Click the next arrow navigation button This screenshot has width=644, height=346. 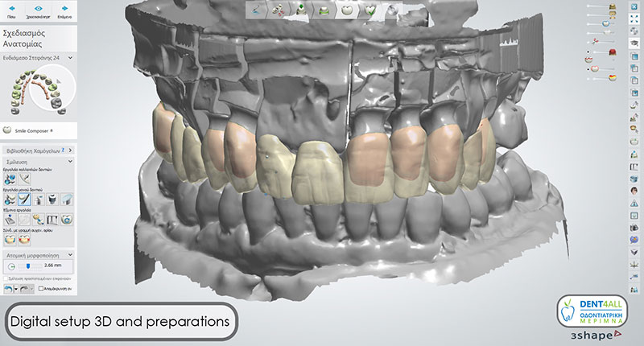(x=65, y=11)
